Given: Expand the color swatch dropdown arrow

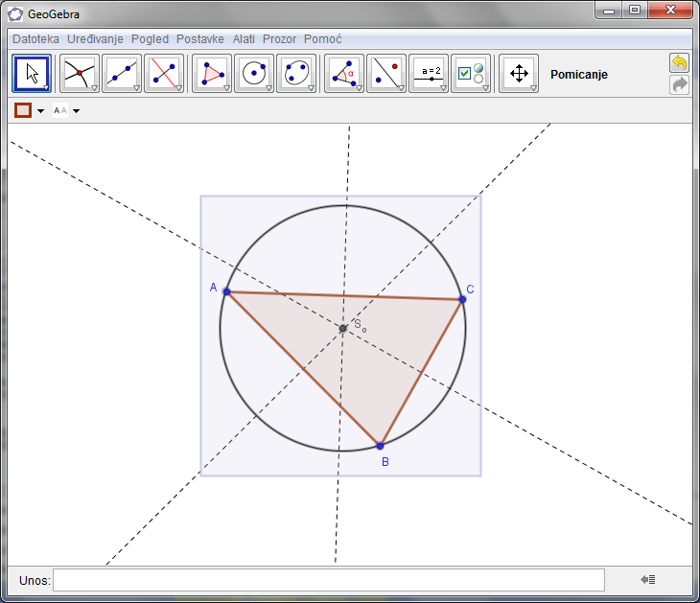Looking at the screenshot, I should coord(40,111).
